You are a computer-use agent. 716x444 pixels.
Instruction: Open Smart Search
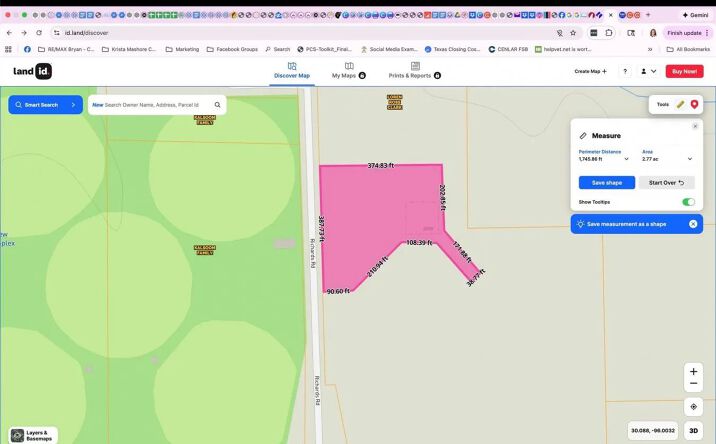click(x=45, y=105)
